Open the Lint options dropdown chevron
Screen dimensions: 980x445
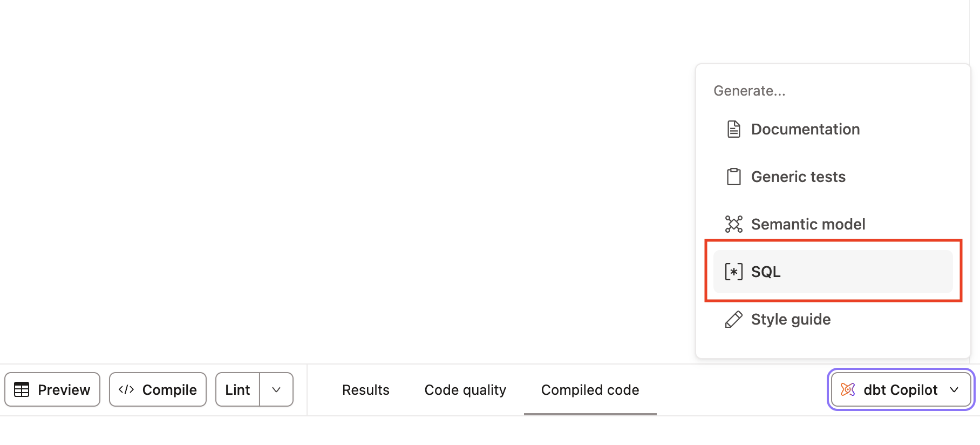[x=276, y=389]
